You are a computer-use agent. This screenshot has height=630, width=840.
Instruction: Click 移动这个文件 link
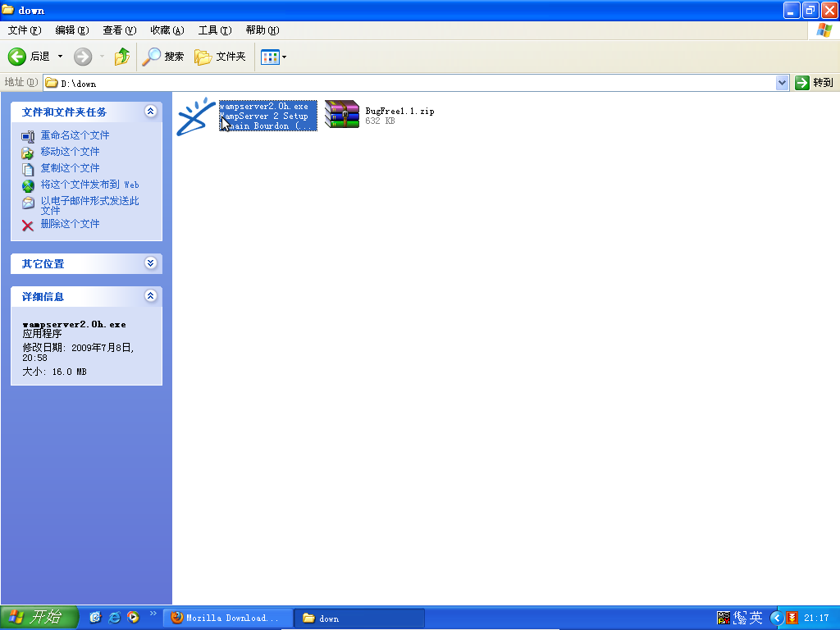coord(71,152)
